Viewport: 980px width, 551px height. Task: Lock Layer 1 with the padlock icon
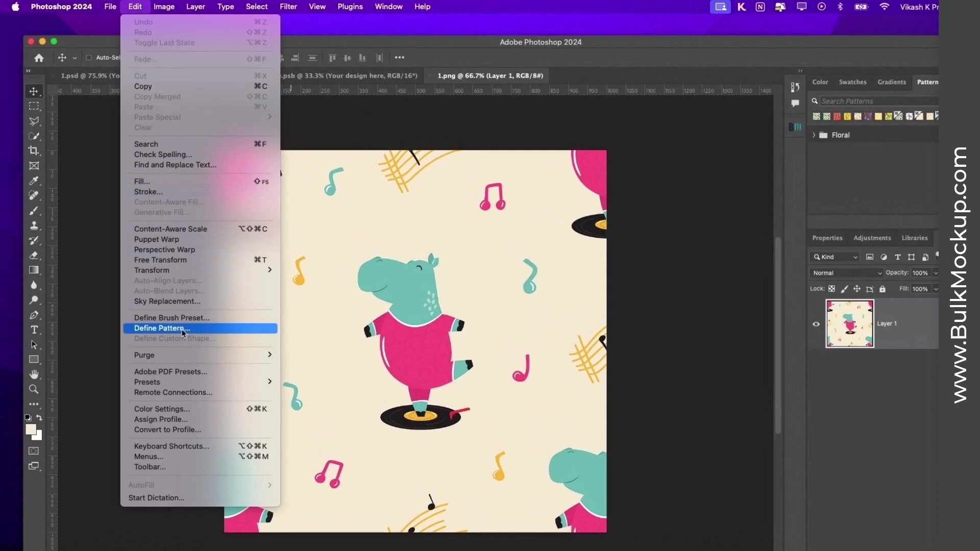(883, 289)
